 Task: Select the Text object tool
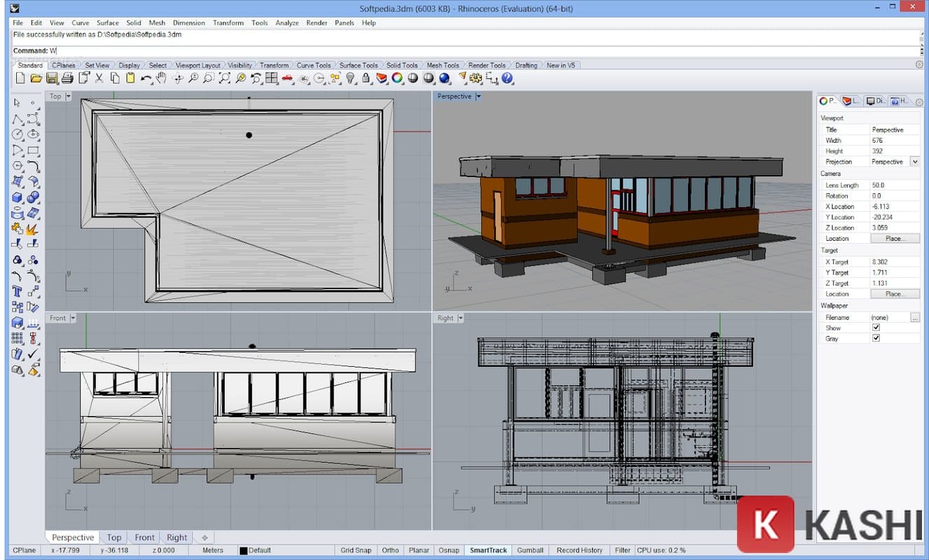coord(18,292)
